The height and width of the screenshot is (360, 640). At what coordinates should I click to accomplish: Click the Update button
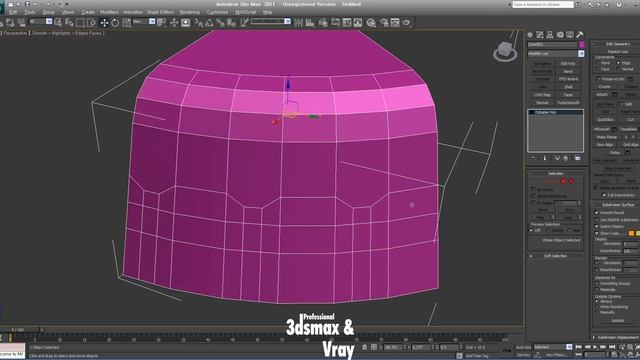click(617, 321)
